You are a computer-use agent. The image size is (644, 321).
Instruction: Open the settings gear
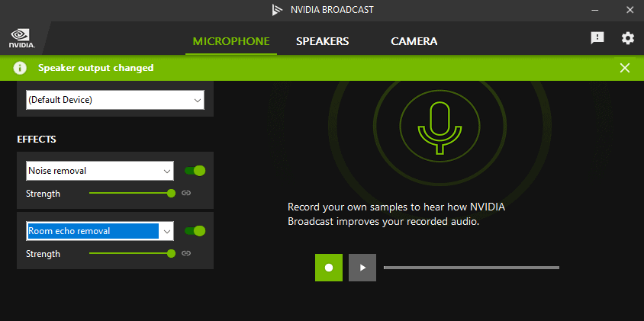627,38
